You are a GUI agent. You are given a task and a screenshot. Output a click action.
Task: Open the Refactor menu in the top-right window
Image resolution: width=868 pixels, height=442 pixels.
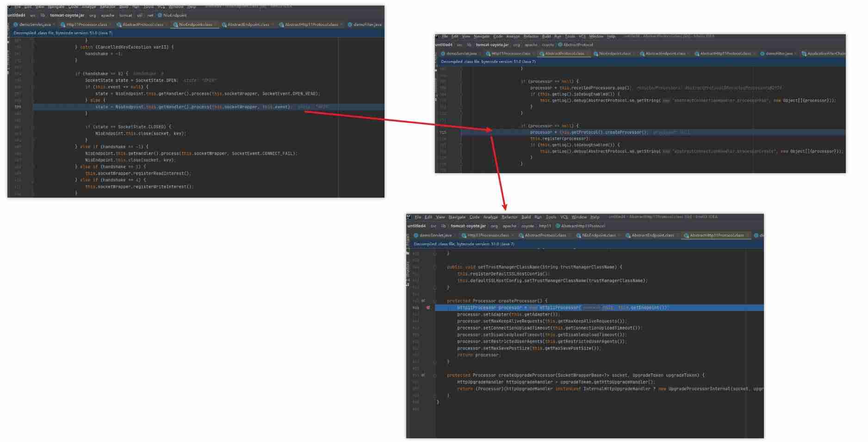point(531,36)
